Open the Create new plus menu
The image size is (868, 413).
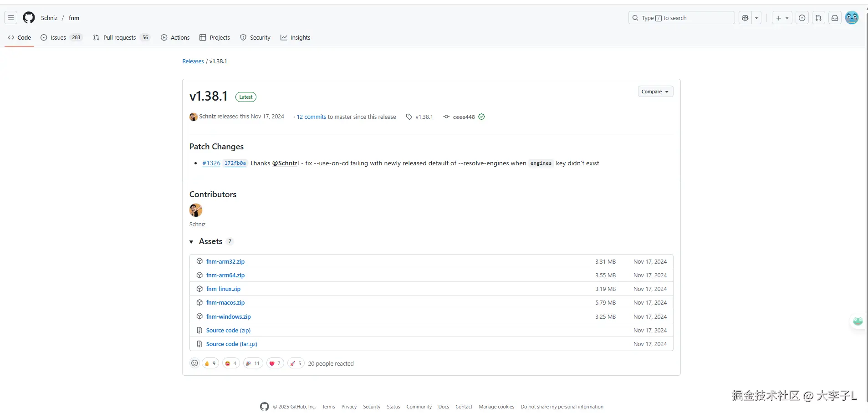coord(782,18)
